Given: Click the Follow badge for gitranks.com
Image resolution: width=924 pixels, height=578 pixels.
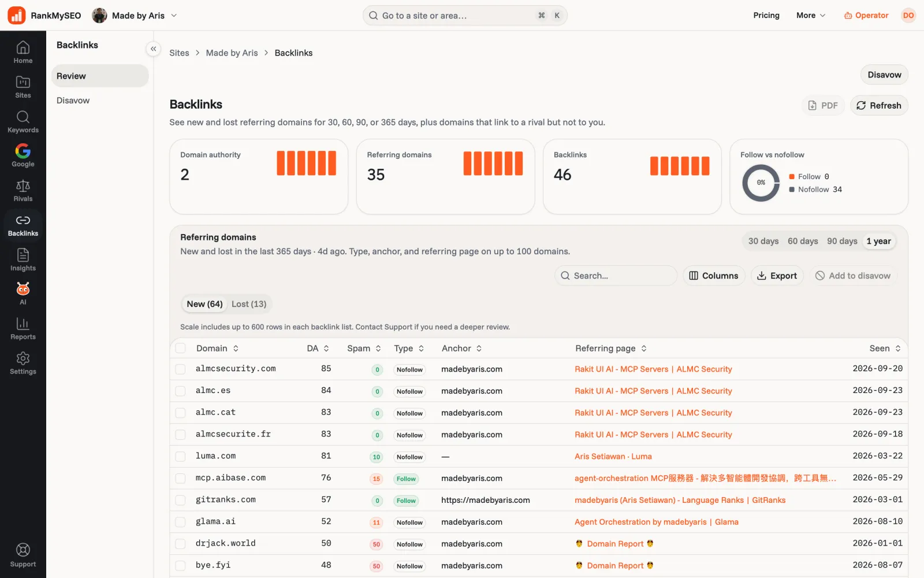Looking at the screenshot, I should [406, 501].
